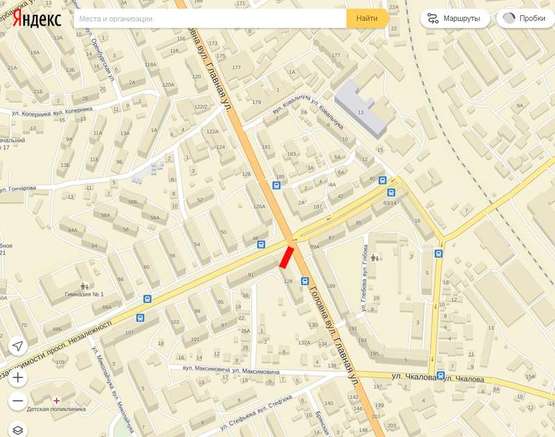
Task: Click the bus stop icon near building 101
Action: click(141, 318)
